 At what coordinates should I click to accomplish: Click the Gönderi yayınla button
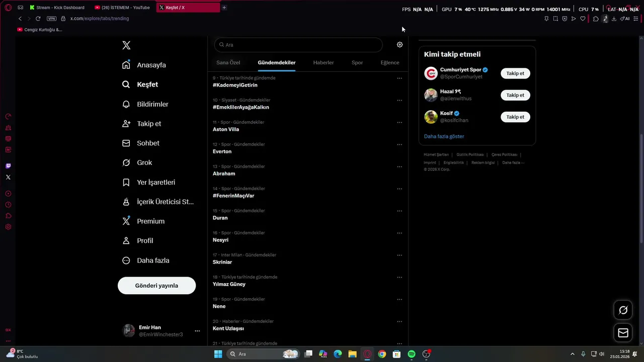pos(156,286)
